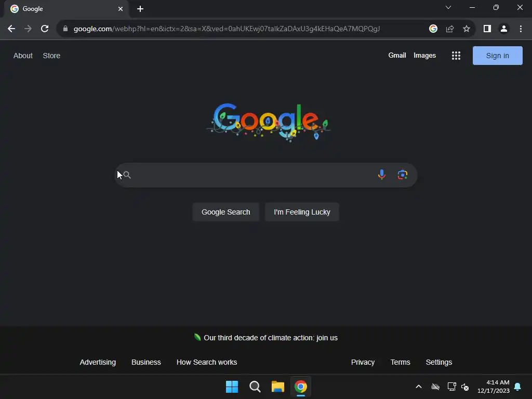Start voice search with the microphone icon
Image resolution: width=532 pixels, height=399 pixels.
382,175
